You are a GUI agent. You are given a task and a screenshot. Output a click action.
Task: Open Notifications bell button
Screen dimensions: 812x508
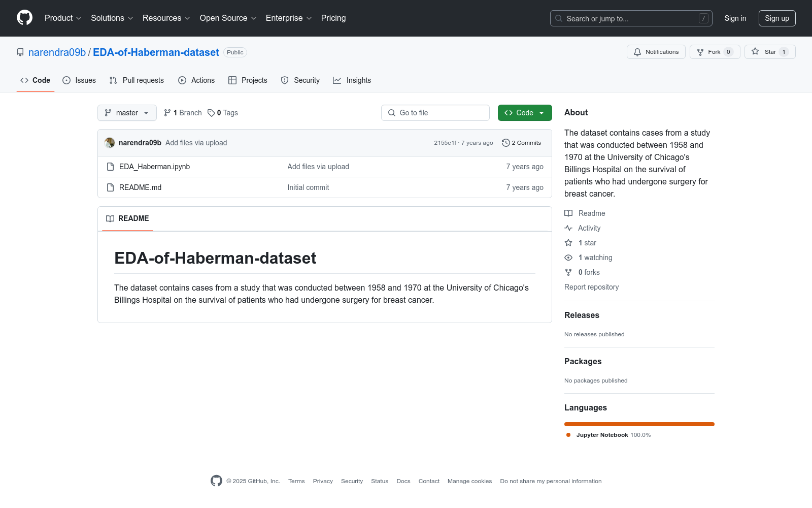656,52
